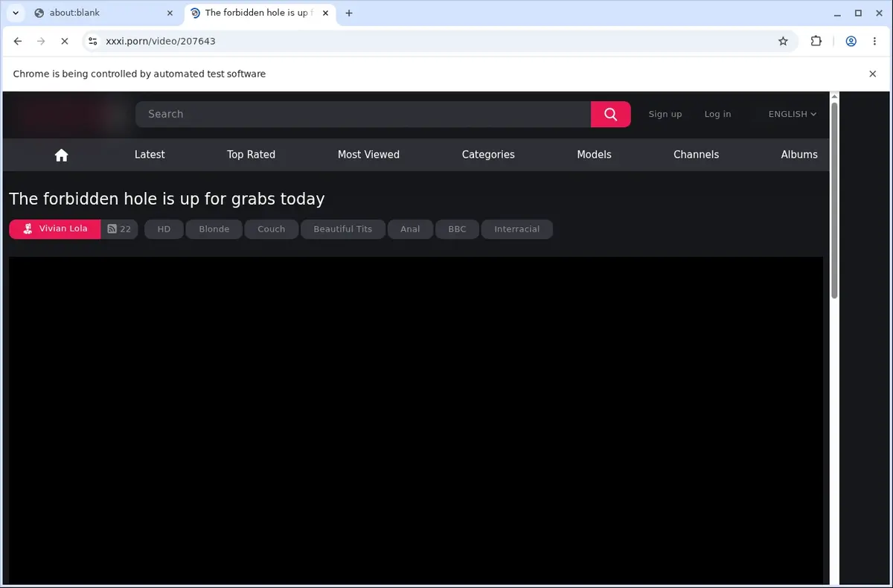
Task: Open the Categories menu item
Action: (x=488, y=155)
